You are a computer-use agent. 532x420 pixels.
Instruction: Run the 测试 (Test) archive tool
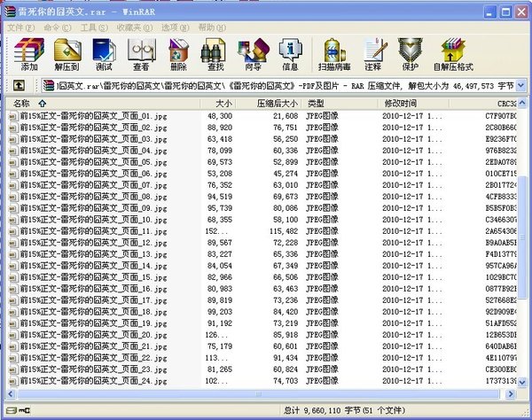point(104,54)
